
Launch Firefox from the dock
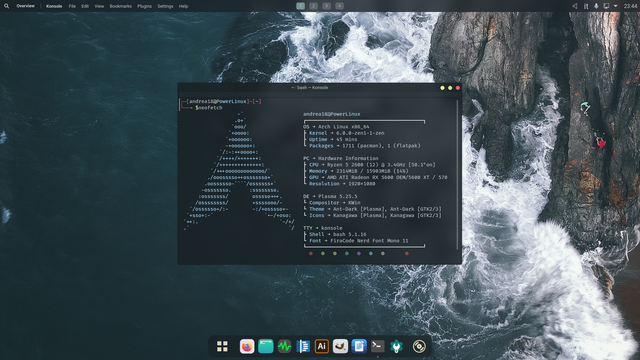(247, 347)
